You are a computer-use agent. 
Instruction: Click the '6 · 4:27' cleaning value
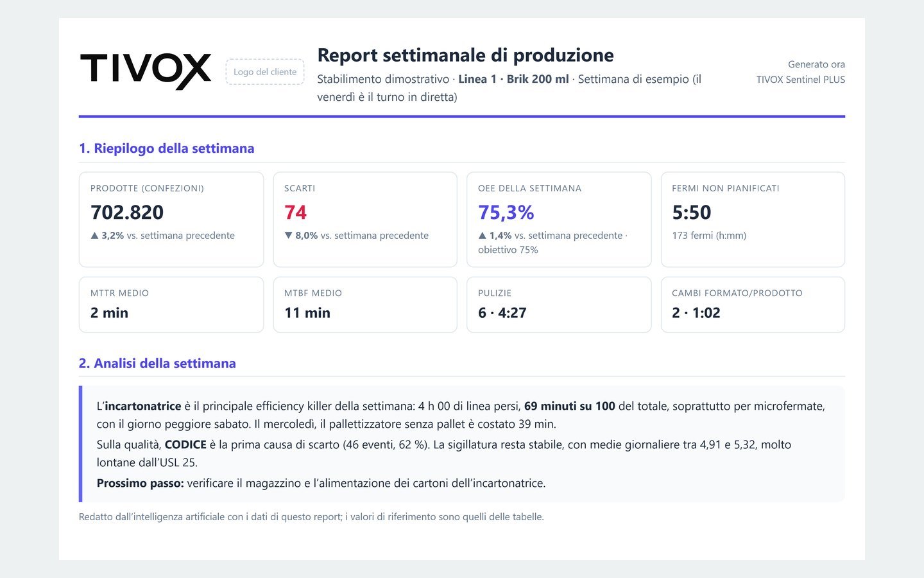(x=502, y=313)
